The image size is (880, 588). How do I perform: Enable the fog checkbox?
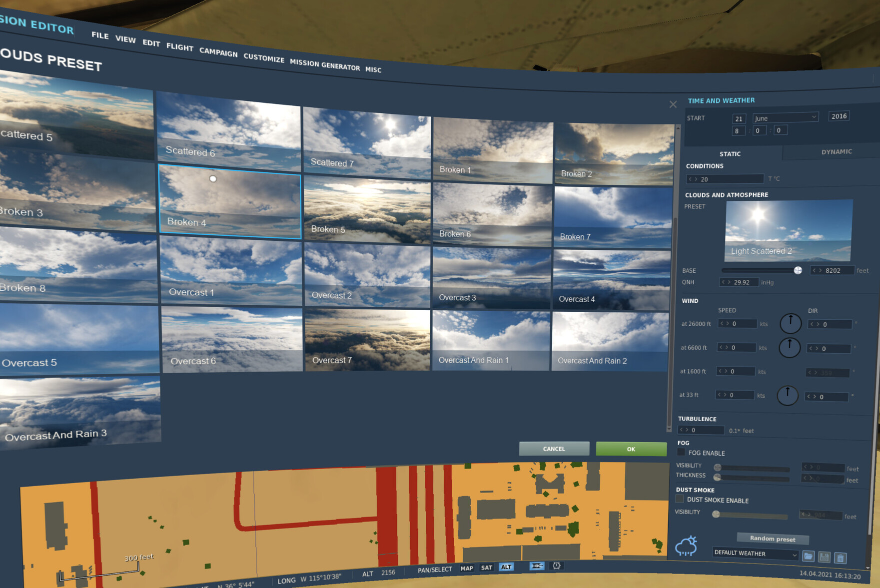coord(681,452)
